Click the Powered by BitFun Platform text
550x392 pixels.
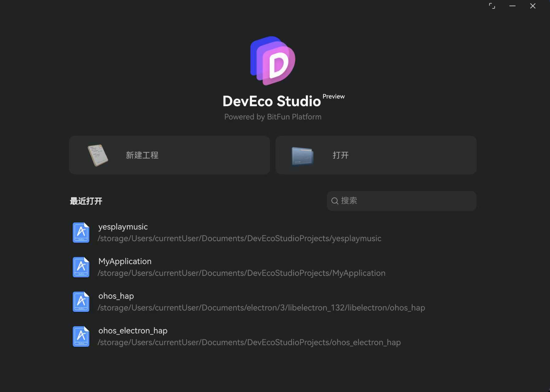pyautogui.click(x=272, y=117)
